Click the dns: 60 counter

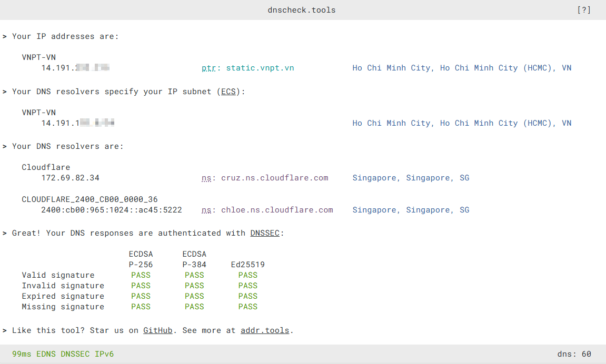[574, 354]
